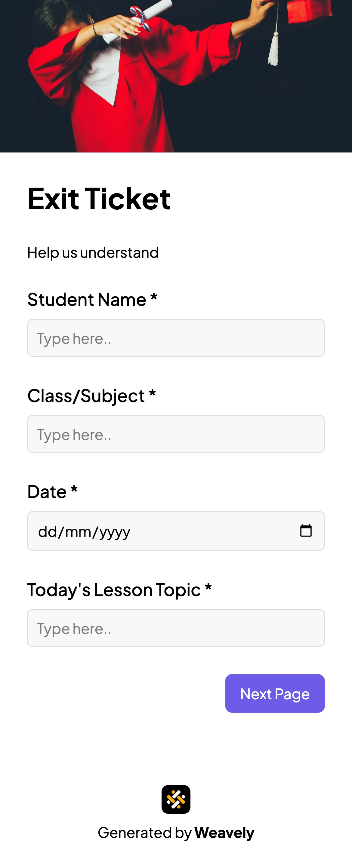Select the calendar glyph in the Date field
The height and width of the screenshot is (868, 352).
[306, 531]
